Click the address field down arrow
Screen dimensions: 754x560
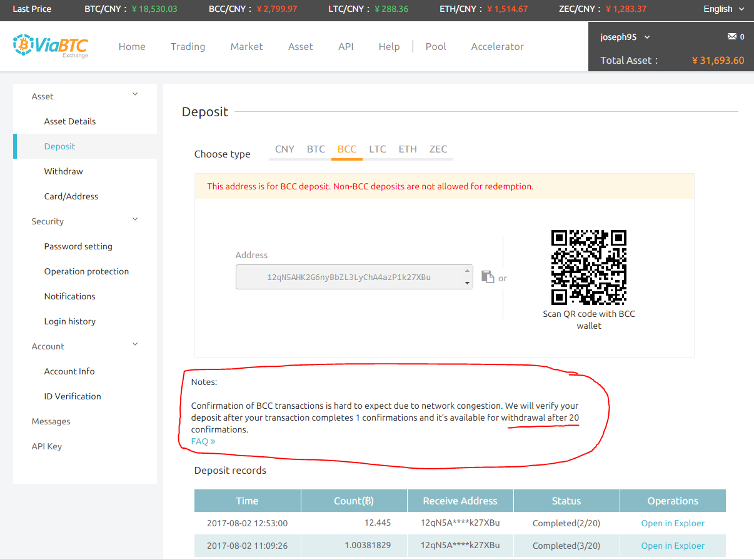point(467,283)
